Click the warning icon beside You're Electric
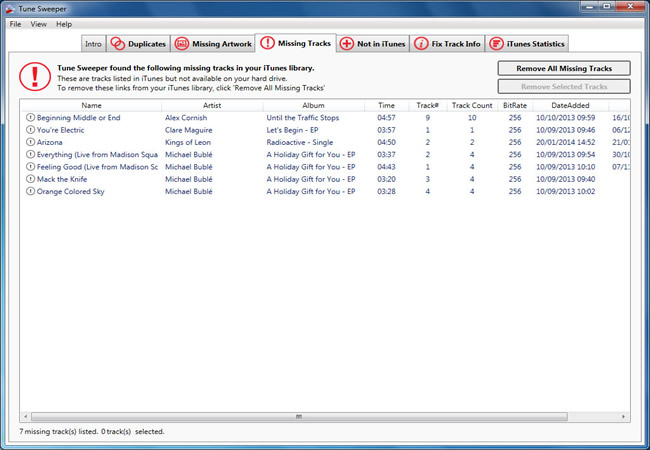This screenshot has width=650, height=450. click(30, 130)
